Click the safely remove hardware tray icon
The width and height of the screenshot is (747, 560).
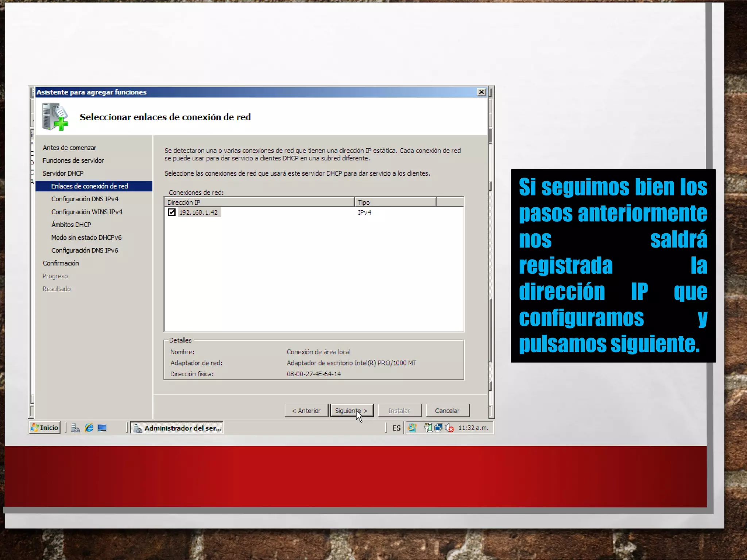[x=428, y=428]
